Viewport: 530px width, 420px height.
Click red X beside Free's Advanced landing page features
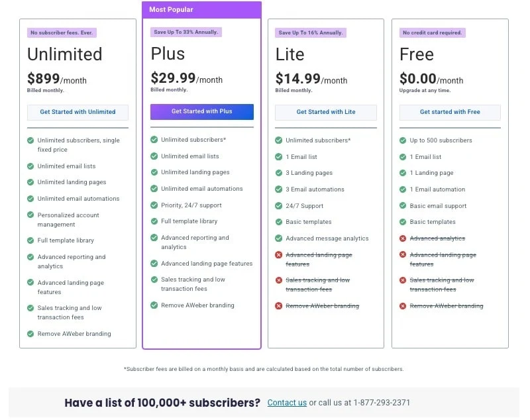coord(403,255)
